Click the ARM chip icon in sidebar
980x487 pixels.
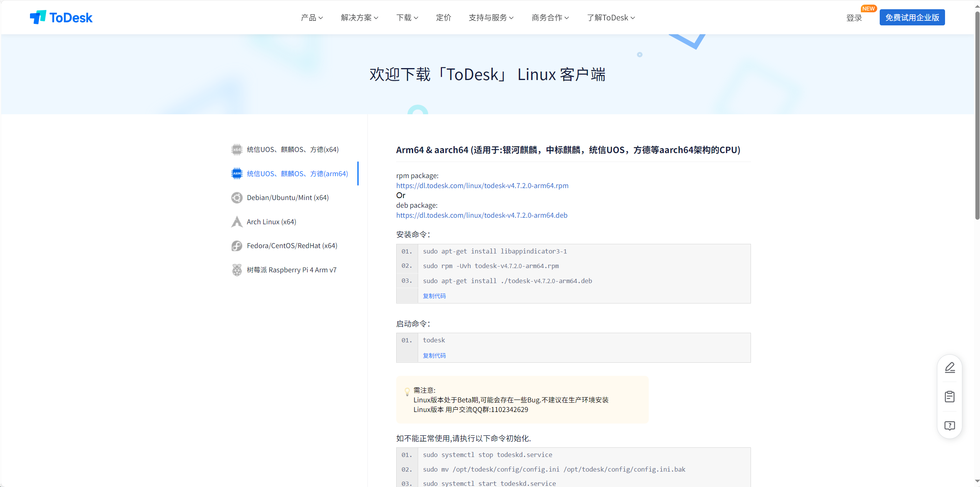[x=237, y=173]
